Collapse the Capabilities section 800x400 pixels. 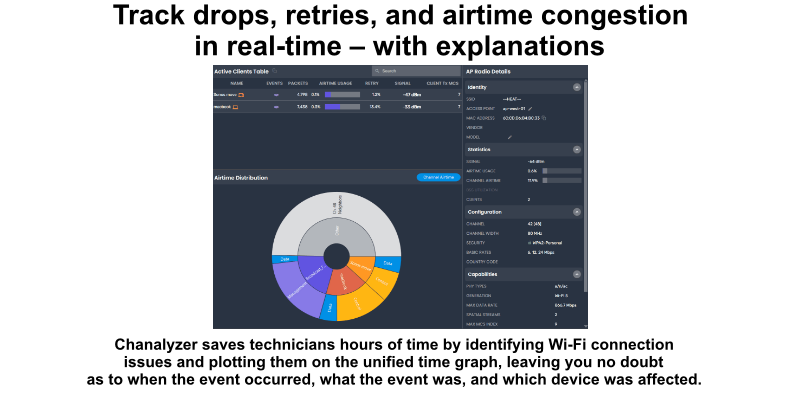pos(577,274)
